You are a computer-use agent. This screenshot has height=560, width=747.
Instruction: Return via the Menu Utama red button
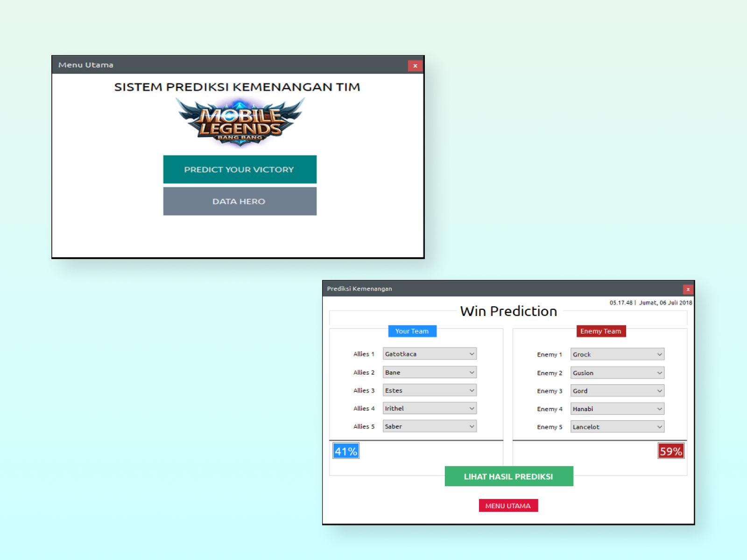pyautogui.click(x=508, y=506)
